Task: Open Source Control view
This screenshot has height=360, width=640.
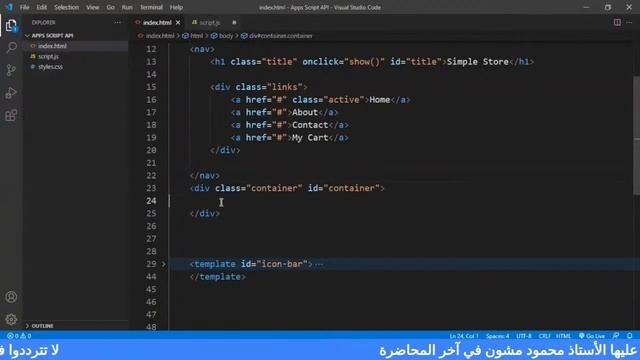Action: 11,70
